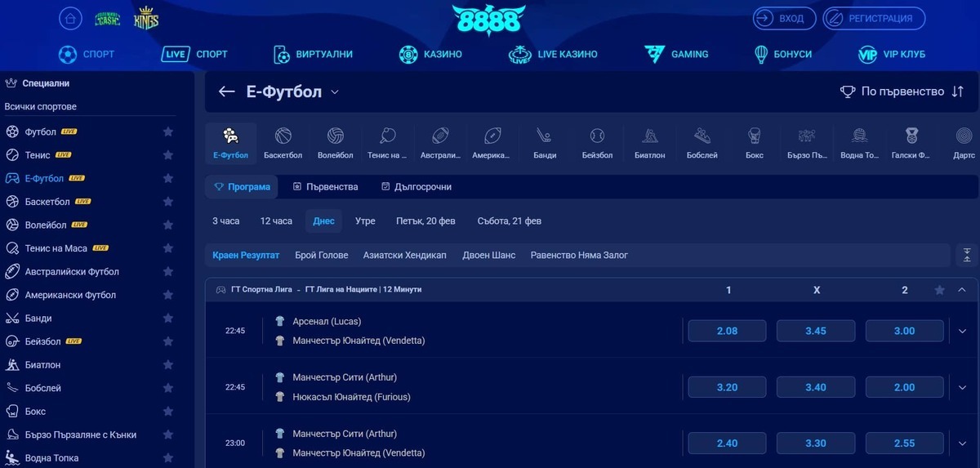Image resolution: width=980 pixels, height=468 pixels.
Task: Select Бокс icon in carousel
Action: pyautogui.click(x=754, y=144)
